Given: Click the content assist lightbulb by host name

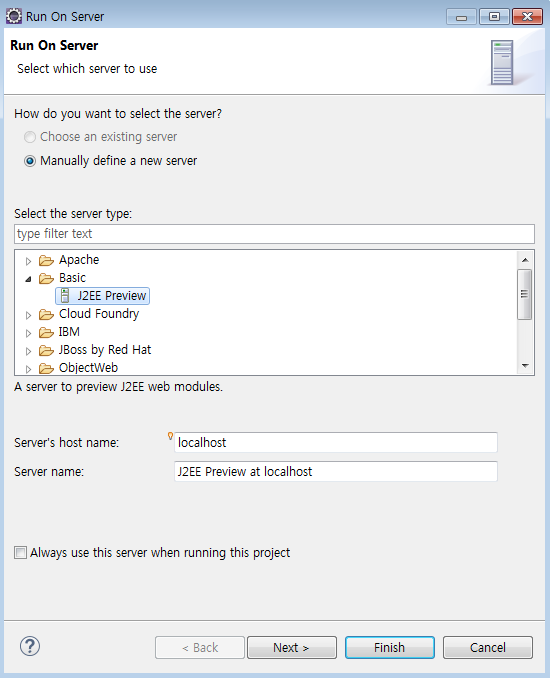Looking at the screenshot, I should click(x=170, y=436).
